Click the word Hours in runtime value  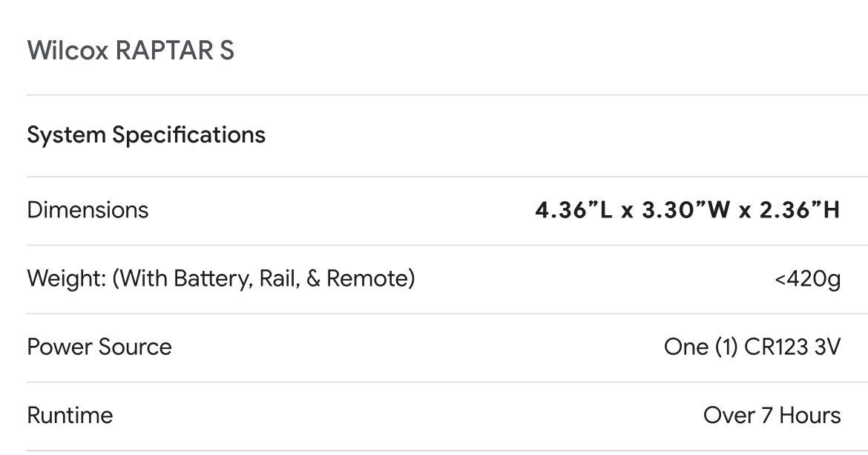click(810, 416)
